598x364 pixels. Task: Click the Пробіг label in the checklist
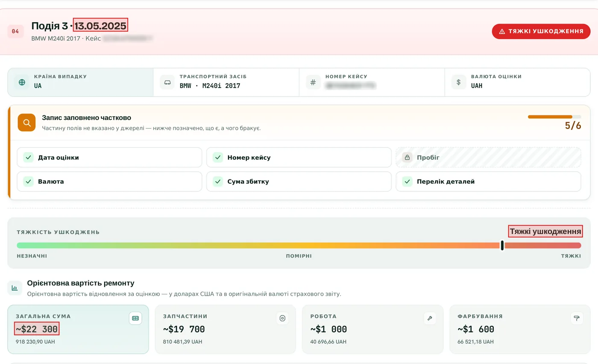[428, 158]
